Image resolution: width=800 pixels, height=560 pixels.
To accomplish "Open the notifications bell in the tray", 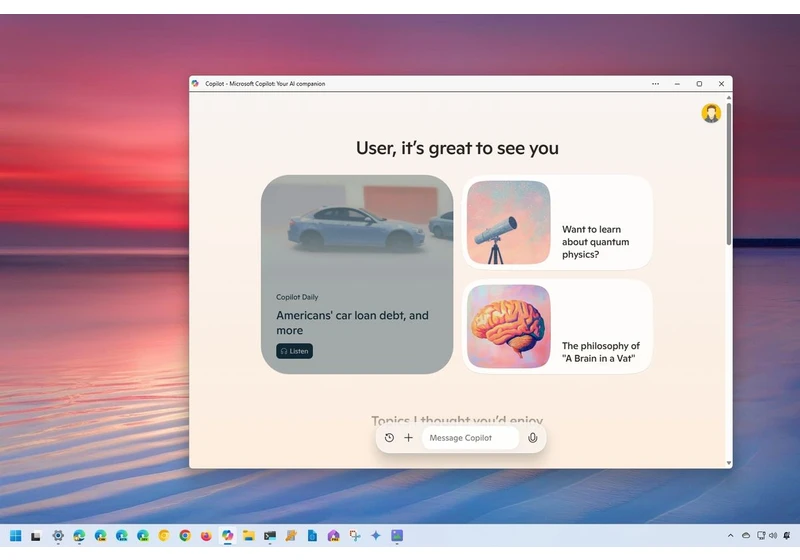I will (x=787, y=536).
